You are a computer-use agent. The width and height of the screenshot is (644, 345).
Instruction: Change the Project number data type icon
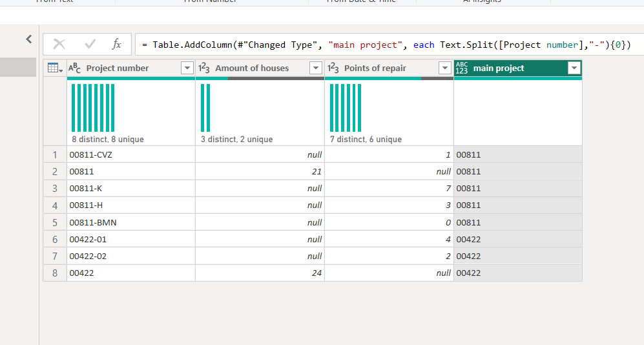click(74, 68)
